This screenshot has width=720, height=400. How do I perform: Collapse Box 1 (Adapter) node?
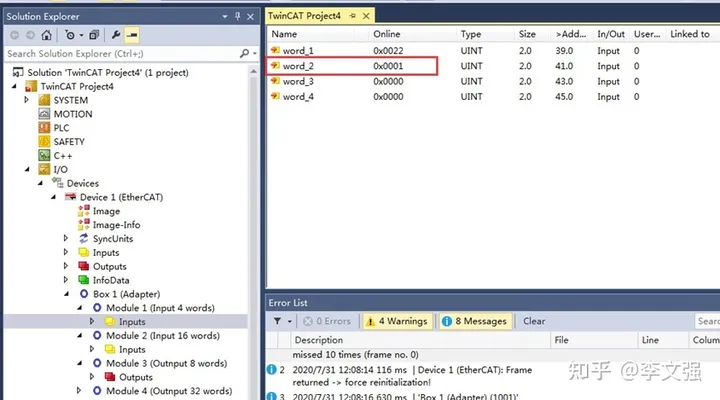click(x=67, y=293)
